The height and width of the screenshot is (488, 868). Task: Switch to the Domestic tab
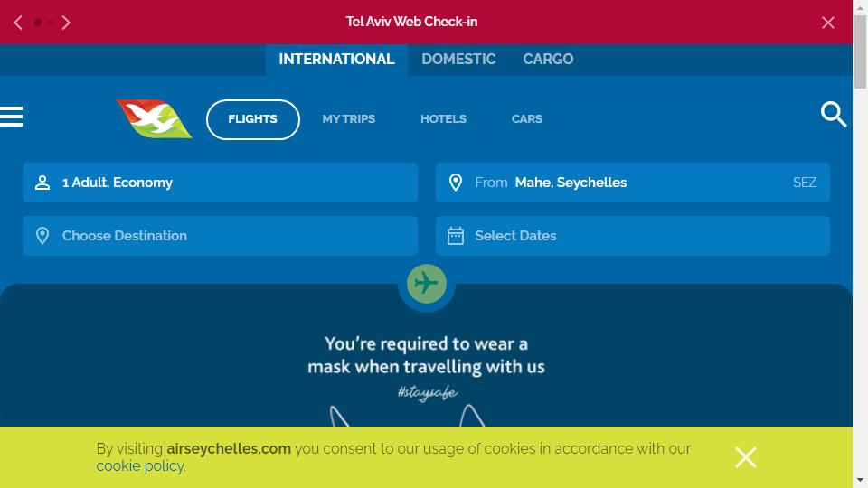(458, 60)
